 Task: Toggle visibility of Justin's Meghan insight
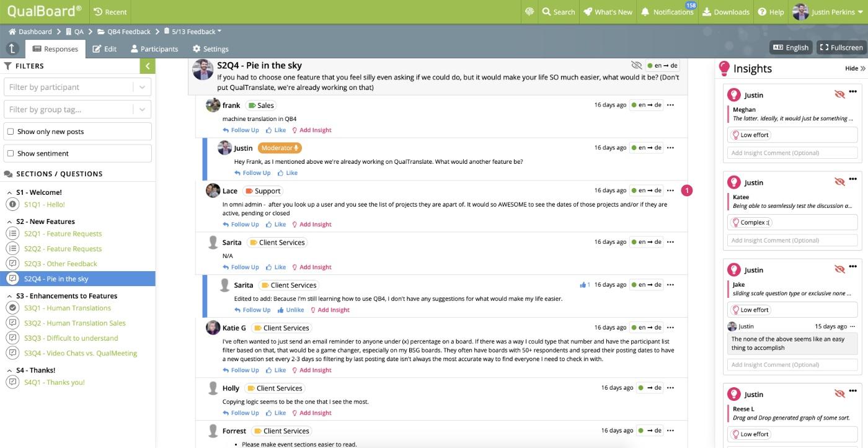click(840, 94)
